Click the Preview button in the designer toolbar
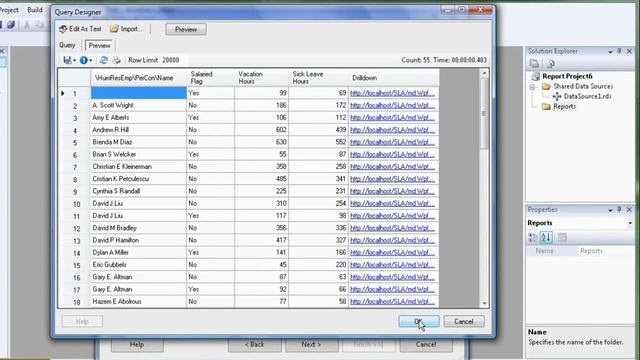This screenshot has height=360, width=640. click(186, 29)
